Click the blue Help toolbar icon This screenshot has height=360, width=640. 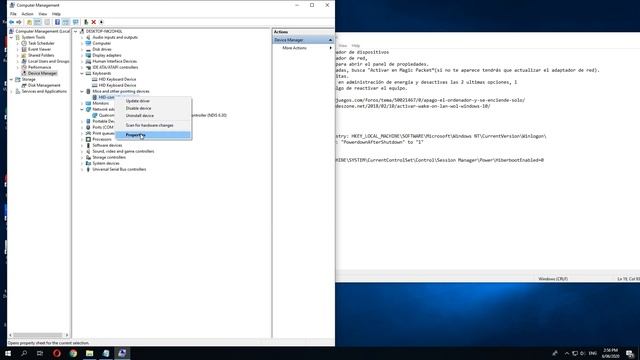click(57, 22)
